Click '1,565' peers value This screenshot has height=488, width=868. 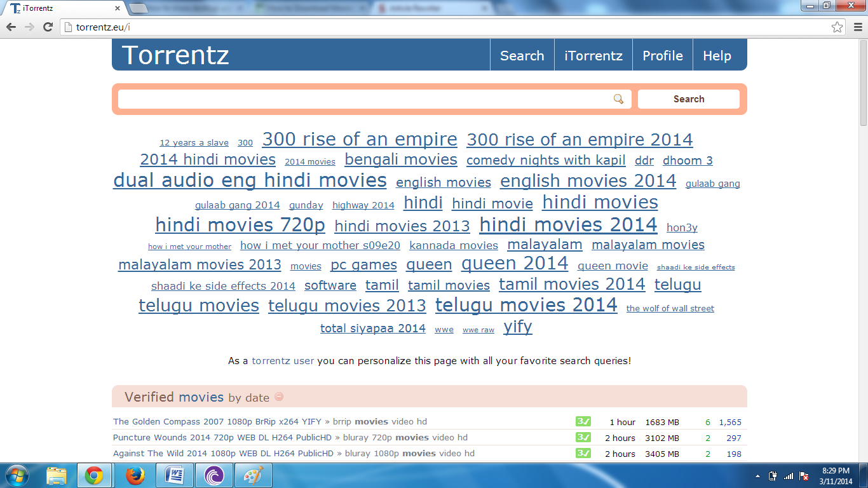730,422
